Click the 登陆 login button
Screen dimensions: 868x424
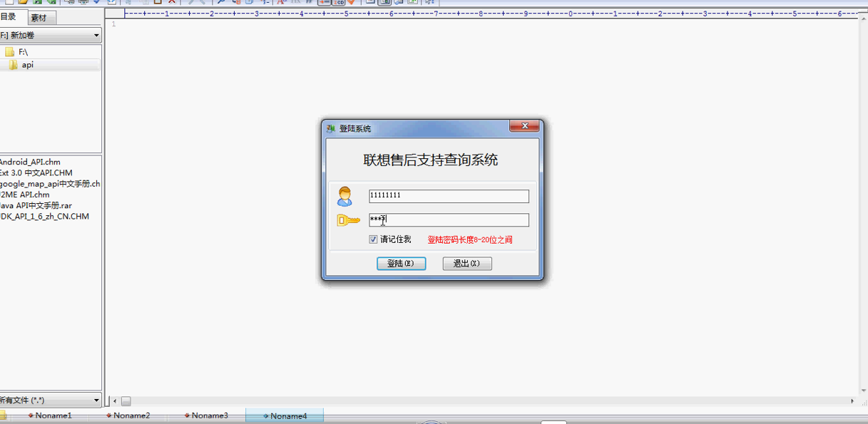click(401, 264)
